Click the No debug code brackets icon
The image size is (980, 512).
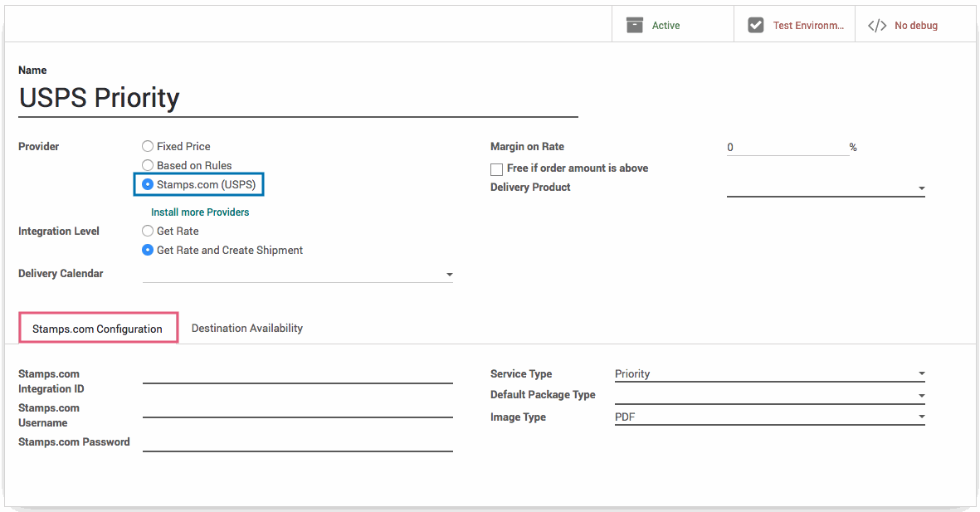click(877, 26)
